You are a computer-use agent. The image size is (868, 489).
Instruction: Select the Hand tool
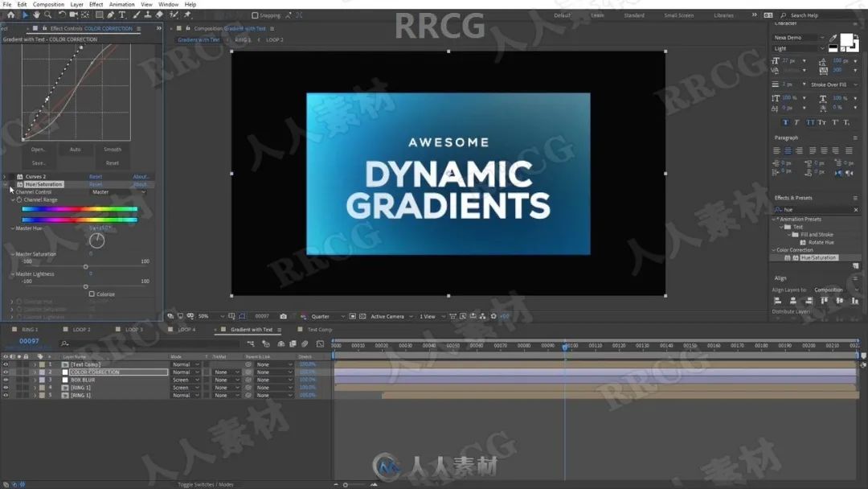coord(37,14)
